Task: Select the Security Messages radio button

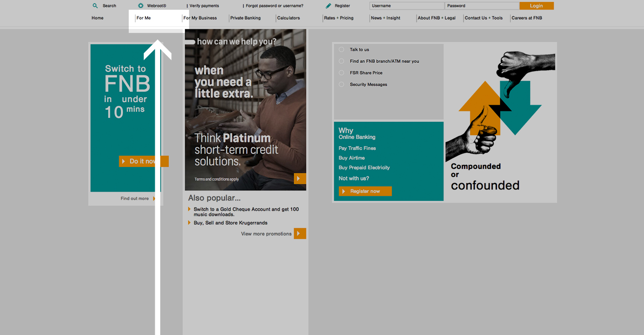Action: 341,84
